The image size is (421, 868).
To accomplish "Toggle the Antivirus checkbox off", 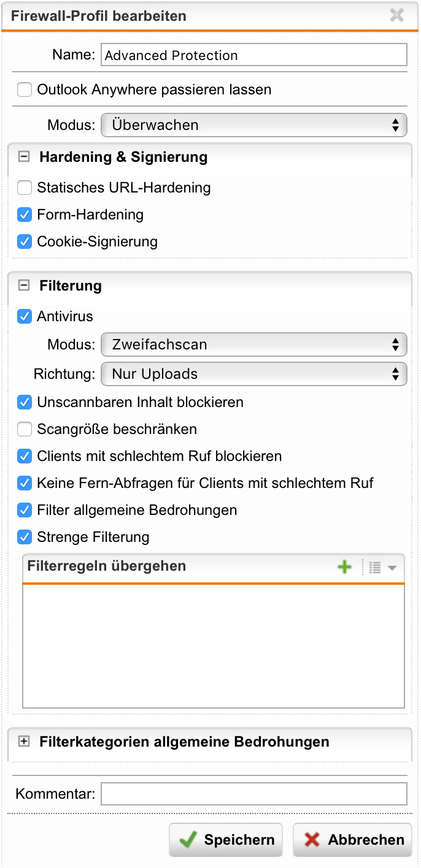I will [x=25, y=316].
